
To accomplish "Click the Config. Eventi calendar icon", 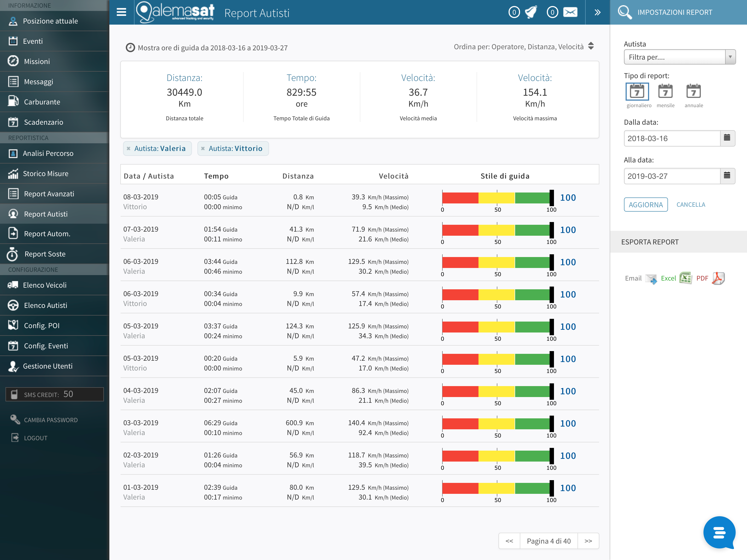I will (x=13, y=346).
